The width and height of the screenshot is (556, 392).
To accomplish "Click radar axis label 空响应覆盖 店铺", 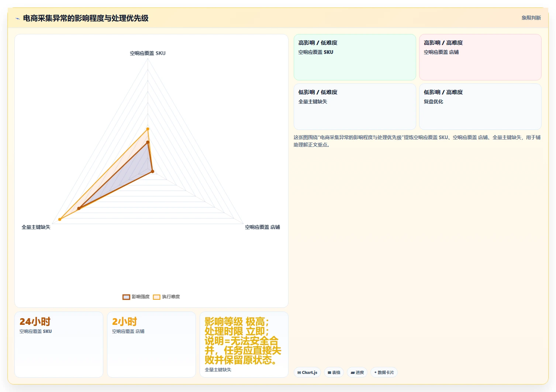I will (262, 227).
